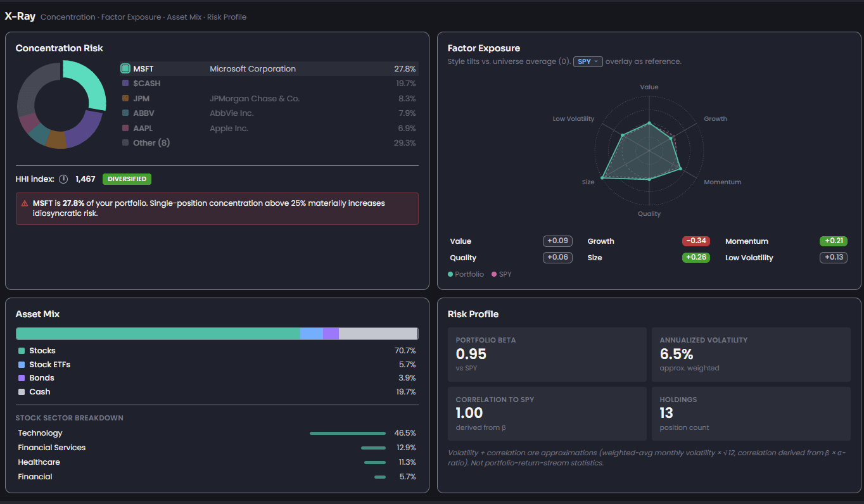Click the ABBV legend color square
The width and height of the screenshot is (864, 504).
click(125, 113)
